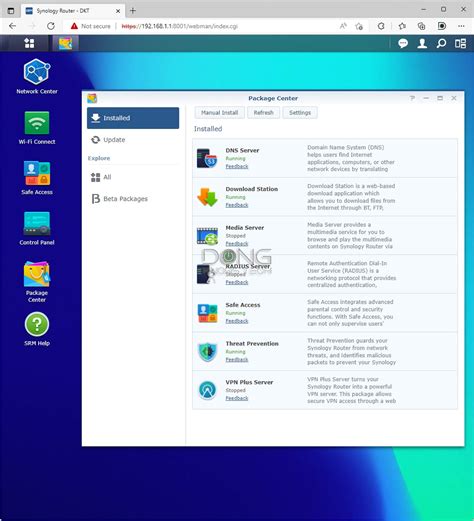Click the Media Server package icon
The height and width of the screenshot is (521, 474).
pos(207,236)
